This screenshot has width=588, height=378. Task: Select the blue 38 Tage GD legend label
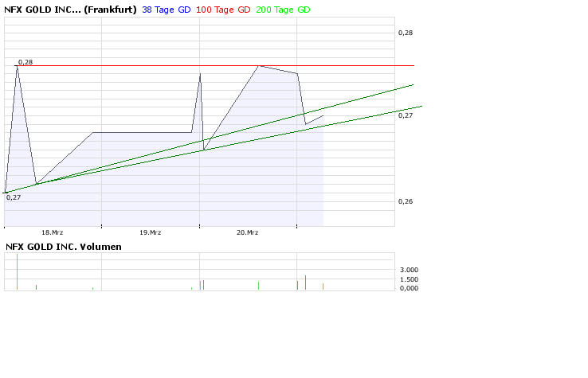click(x=167, y=10)
